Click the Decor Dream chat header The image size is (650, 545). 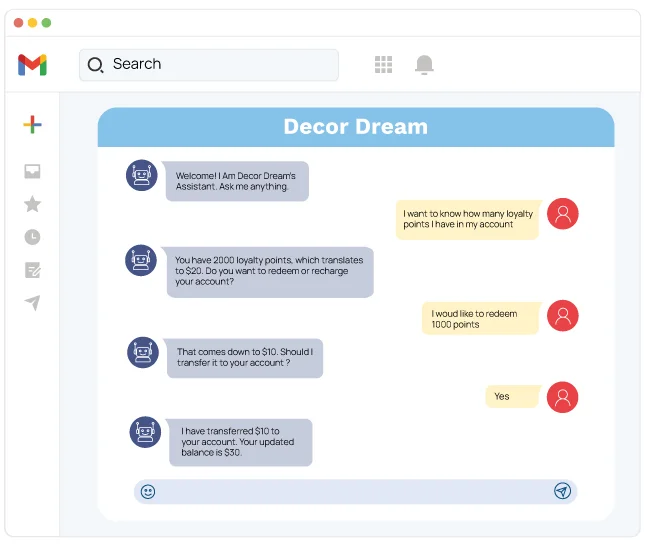[355, 127]
